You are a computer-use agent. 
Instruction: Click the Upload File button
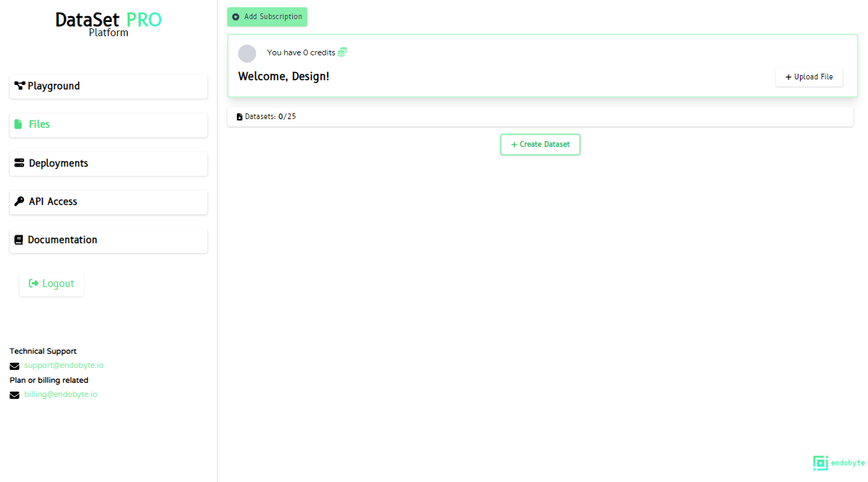808,77
